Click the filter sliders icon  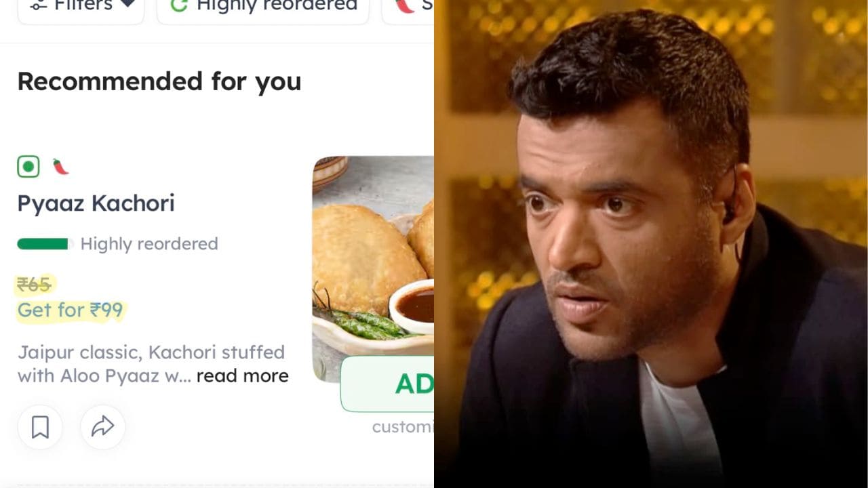click(39, 5)
